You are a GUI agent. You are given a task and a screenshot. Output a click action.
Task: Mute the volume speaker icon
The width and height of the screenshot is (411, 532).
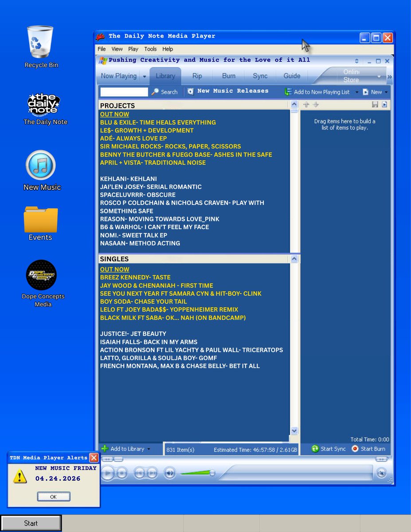tap(169, 473)
